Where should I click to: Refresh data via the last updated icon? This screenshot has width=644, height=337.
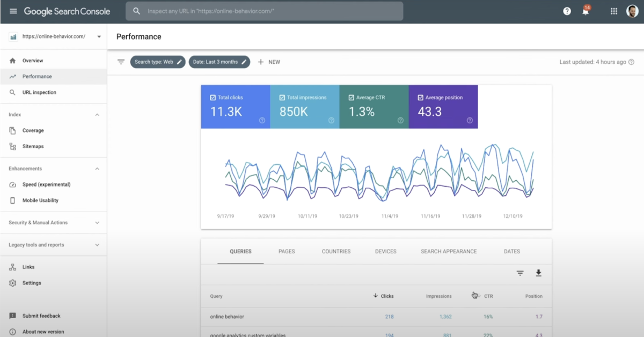(631, 62)
